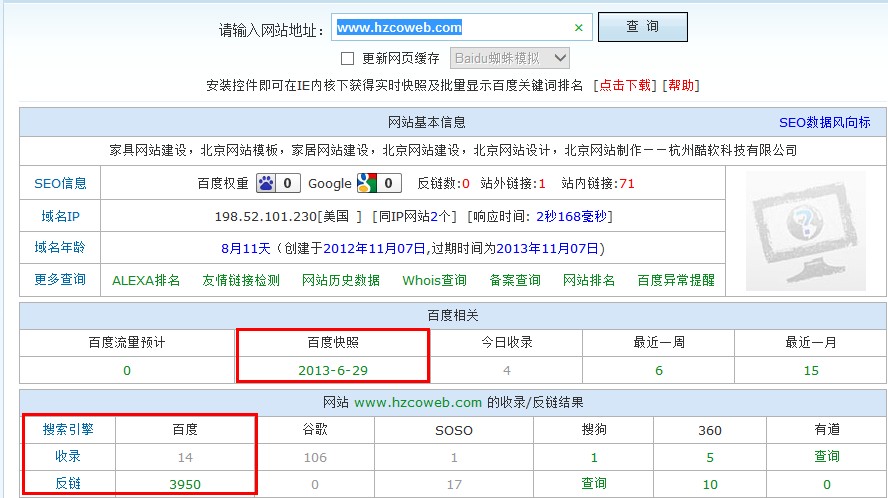Click the 今日收录 value 4

point(507,371)
